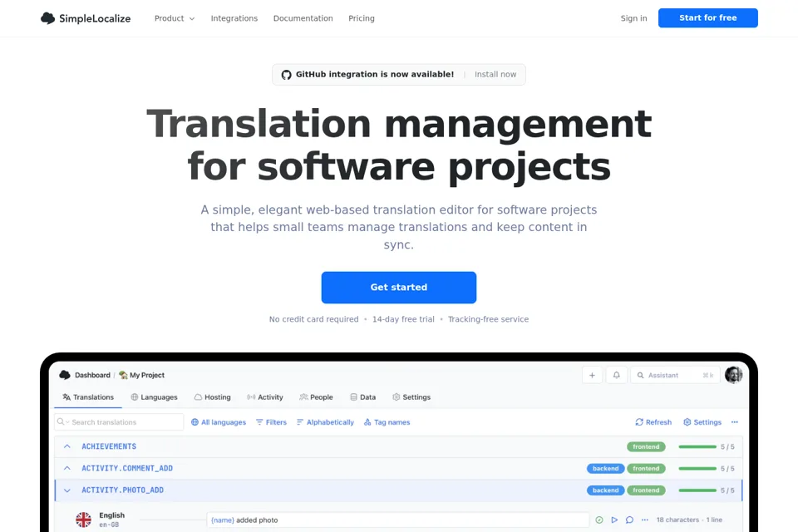798x532 pixels.
Task: Open the user avatar menu
Action: pos(733,375)
